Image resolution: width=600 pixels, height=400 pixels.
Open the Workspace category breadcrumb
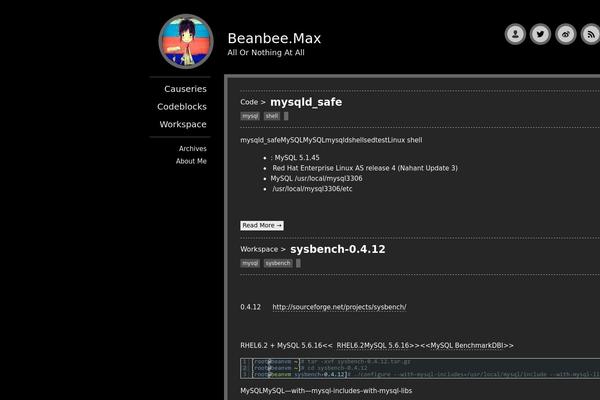click(x=259, y=249)
